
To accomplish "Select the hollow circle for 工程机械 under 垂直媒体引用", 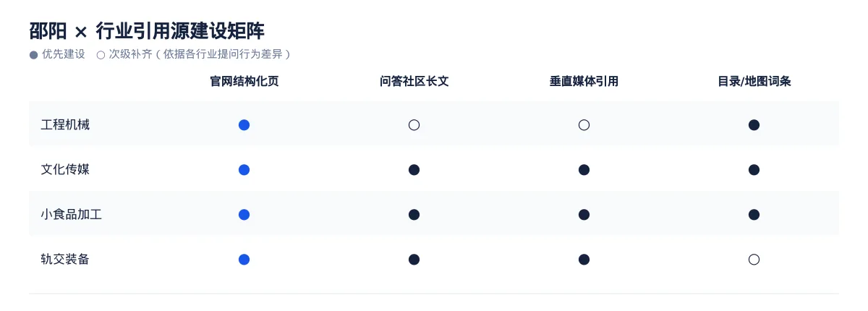I will 584,125.
